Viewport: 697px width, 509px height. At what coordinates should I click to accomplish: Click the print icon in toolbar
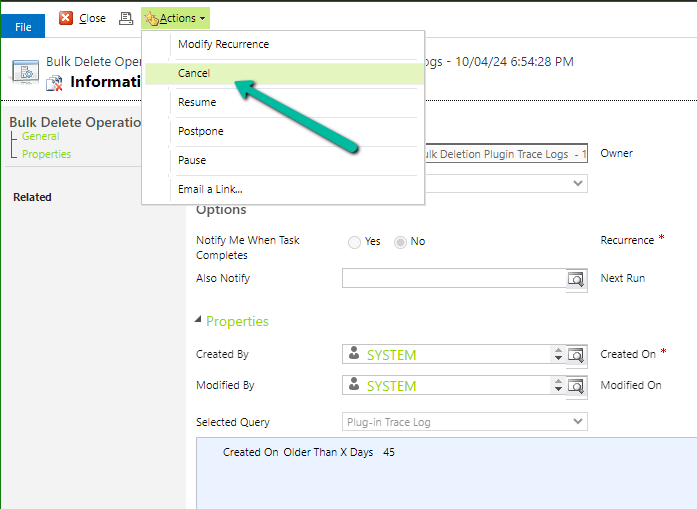pos(126,18)
